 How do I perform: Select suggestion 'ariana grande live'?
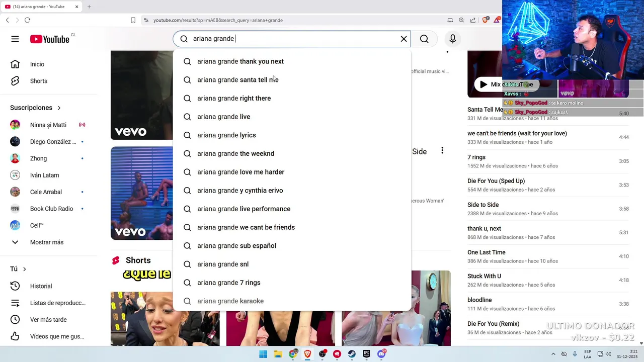pos(292,117)
